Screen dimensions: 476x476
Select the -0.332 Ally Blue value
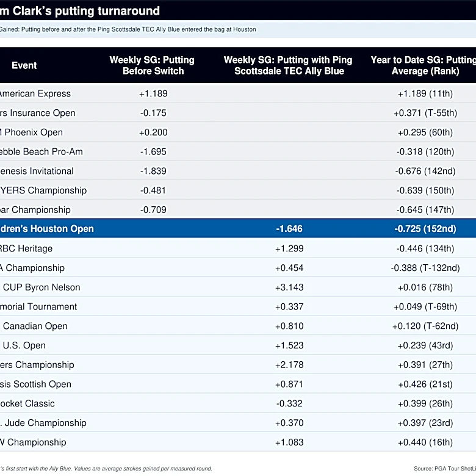(x=289, y=404)
